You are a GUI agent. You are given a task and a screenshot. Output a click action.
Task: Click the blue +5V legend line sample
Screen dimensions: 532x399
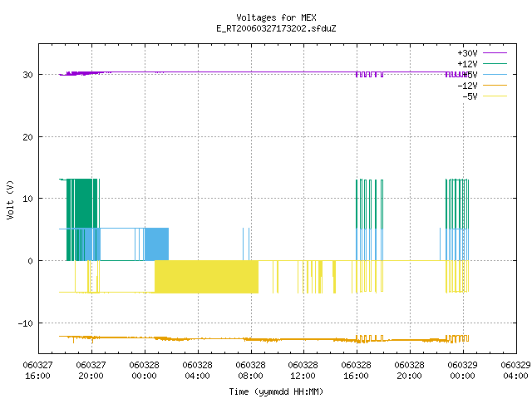point(495,74)
